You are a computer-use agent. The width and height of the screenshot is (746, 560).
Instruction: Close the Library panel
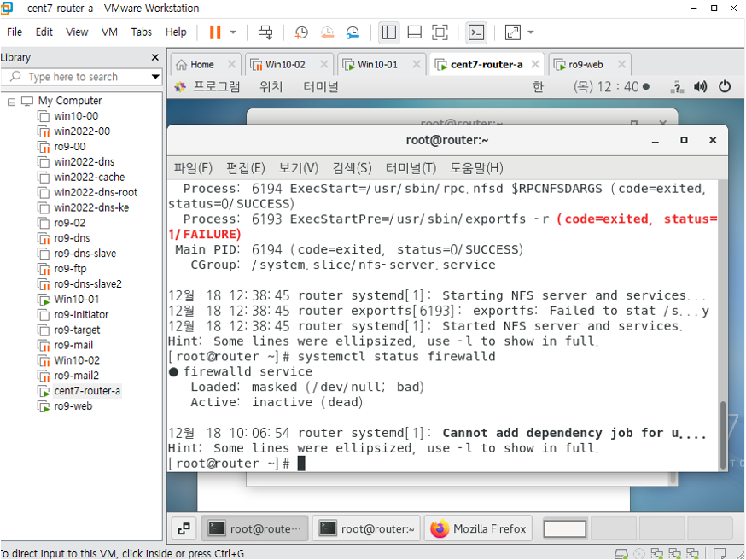(154, 57)
